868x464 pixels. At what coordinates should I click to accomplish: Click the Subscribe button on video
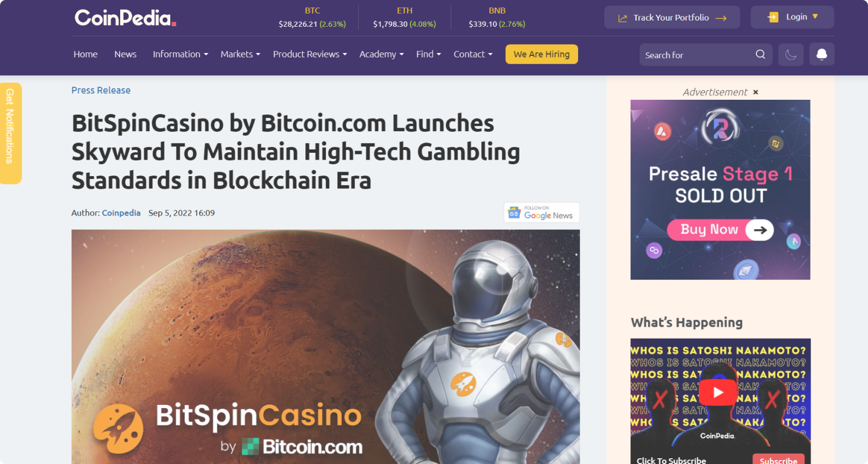[779, 459]
